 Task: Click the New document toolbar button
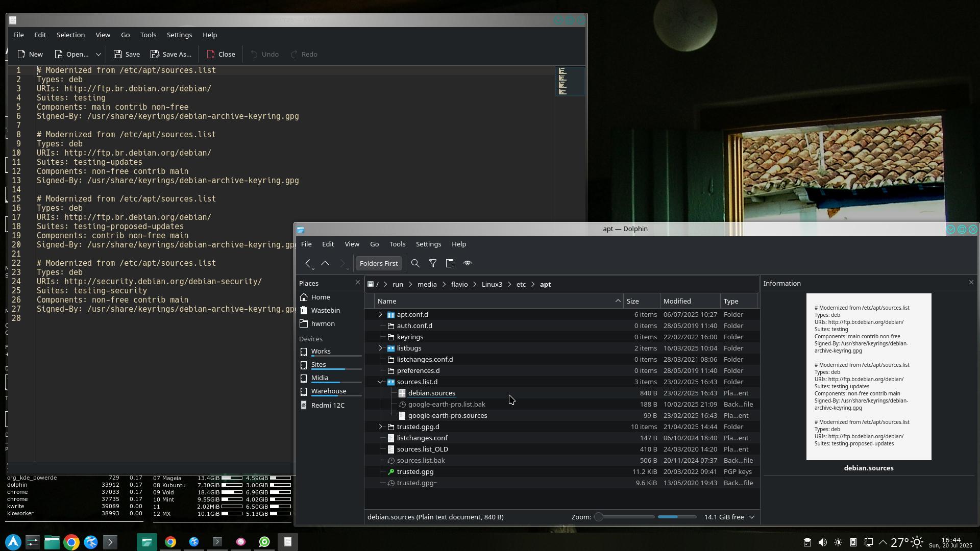[x=30, y=54]
